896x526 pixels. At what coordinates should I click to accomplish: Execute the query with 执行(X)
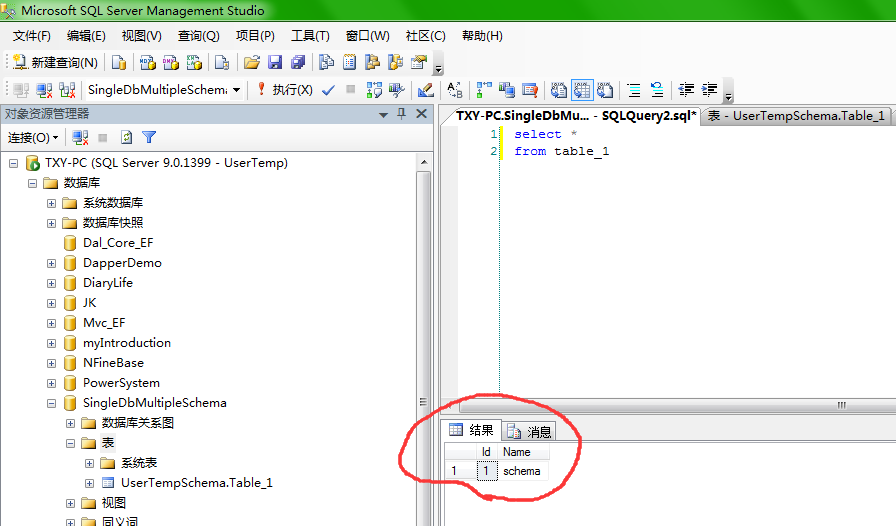[x=284, y=90]
